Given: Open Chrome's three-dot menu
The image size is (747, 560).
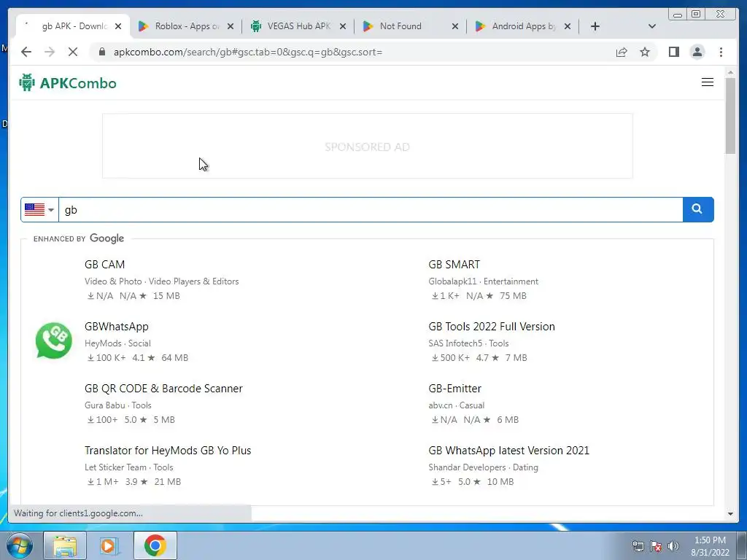Looking at the screenshot, I should click(721, 52).
